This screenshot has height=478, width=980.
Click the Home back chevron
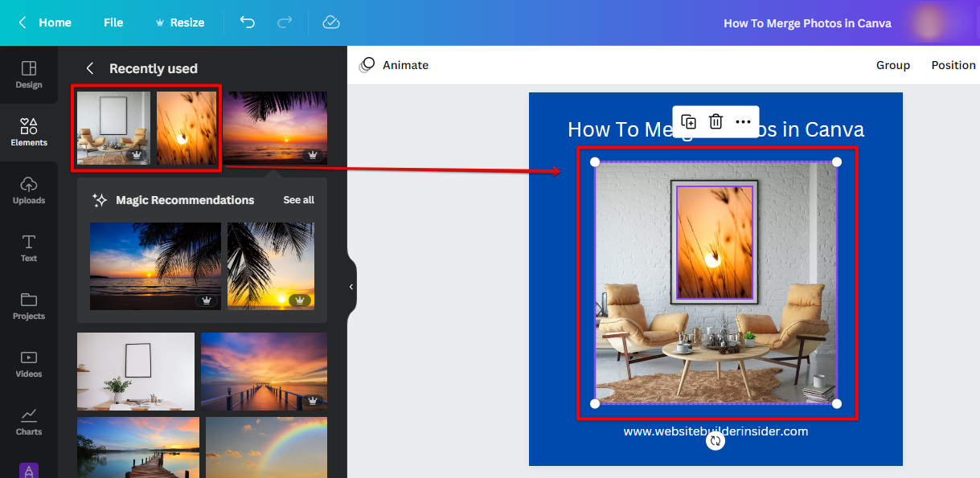(23, 22)
